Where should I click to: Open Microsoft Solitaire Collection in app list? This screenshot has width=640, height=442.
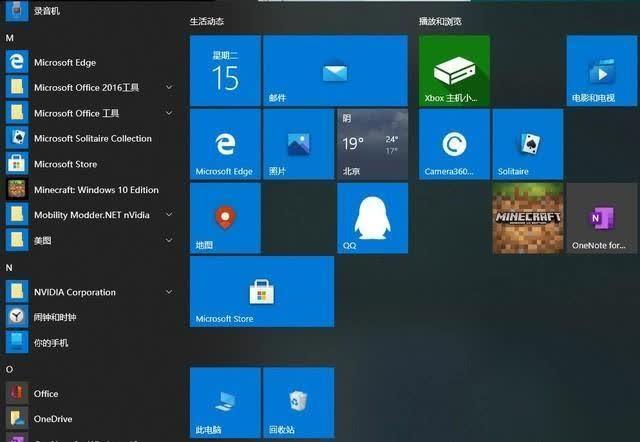[91, 138]
